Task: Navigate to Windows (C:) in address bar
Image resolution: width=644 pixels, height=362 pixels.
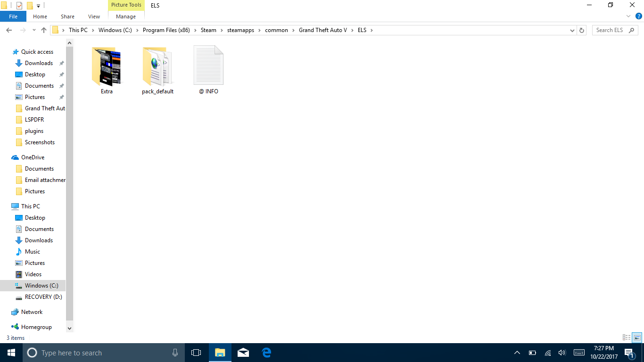Action: pos(115,30)
